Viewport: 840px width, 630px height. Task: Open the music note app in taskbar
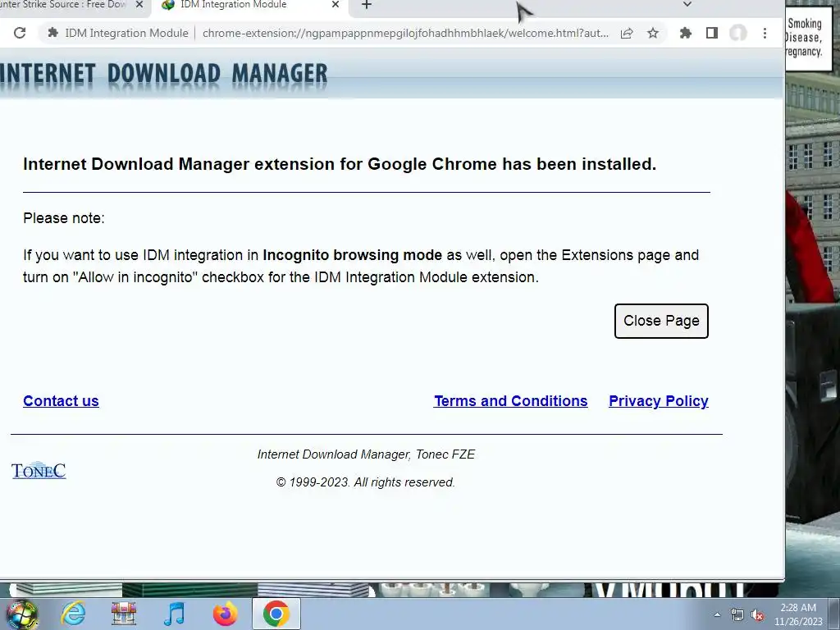[x=174, y=614]
